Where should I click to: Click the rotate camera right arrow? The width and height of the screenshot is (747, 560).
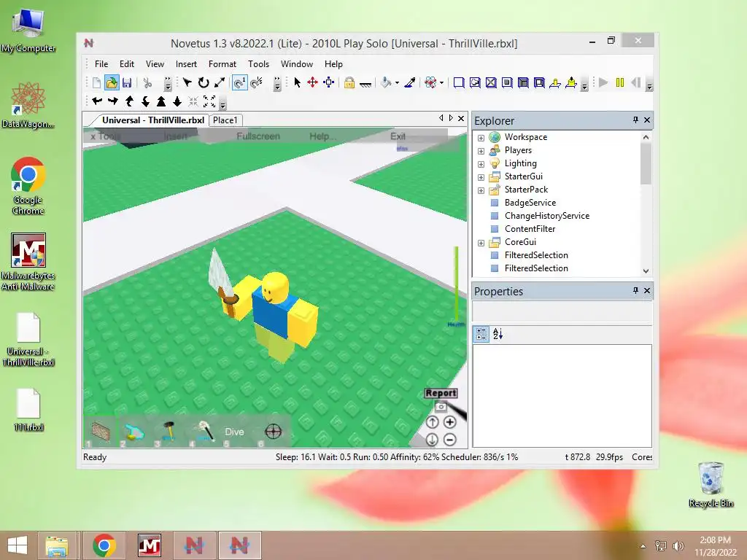[113, 101]
